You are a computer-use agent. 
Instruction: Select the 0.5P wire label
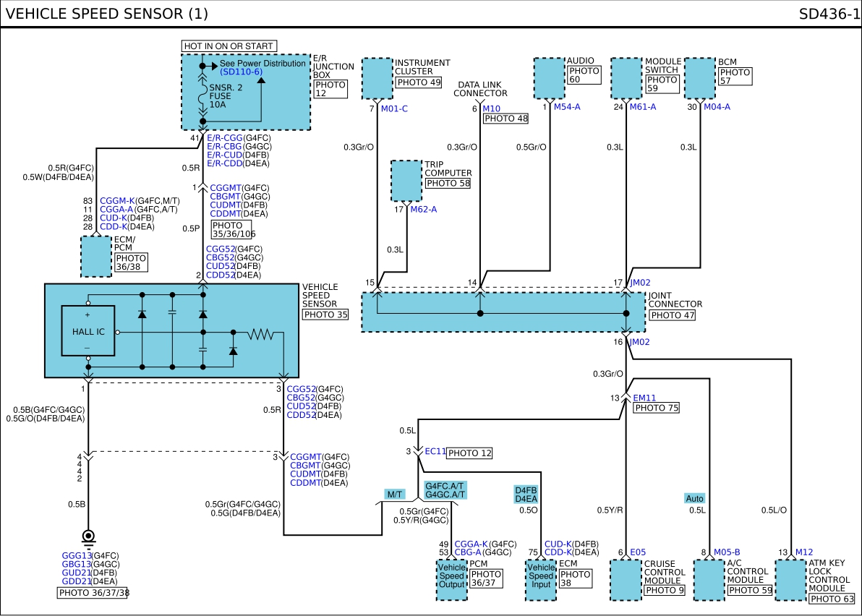[191, 228]
